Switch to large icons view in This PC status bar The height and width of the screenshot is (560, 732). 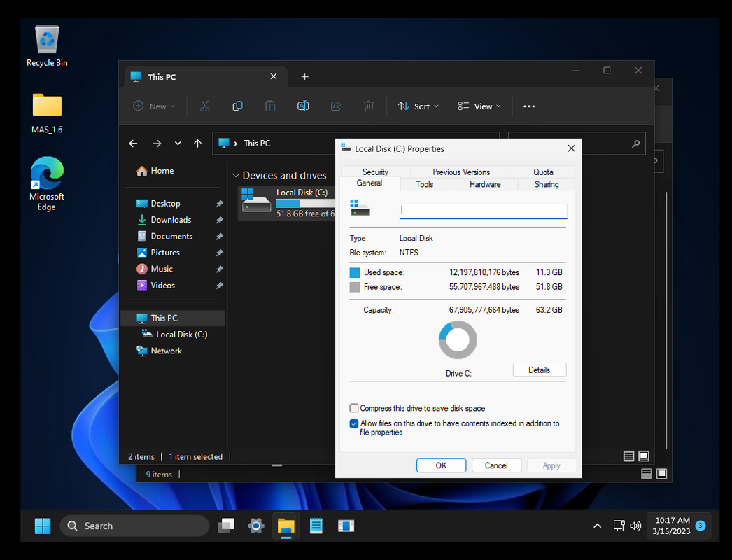pyautogui.click(x=644, y=456)
